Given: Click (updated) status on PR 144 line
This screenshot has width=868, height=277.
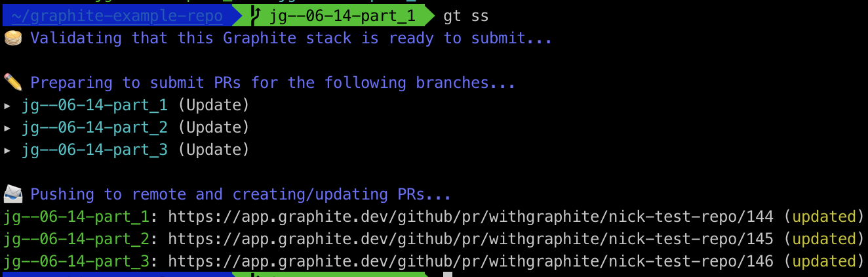Looking at the screenshot, I should coord(824,217).
